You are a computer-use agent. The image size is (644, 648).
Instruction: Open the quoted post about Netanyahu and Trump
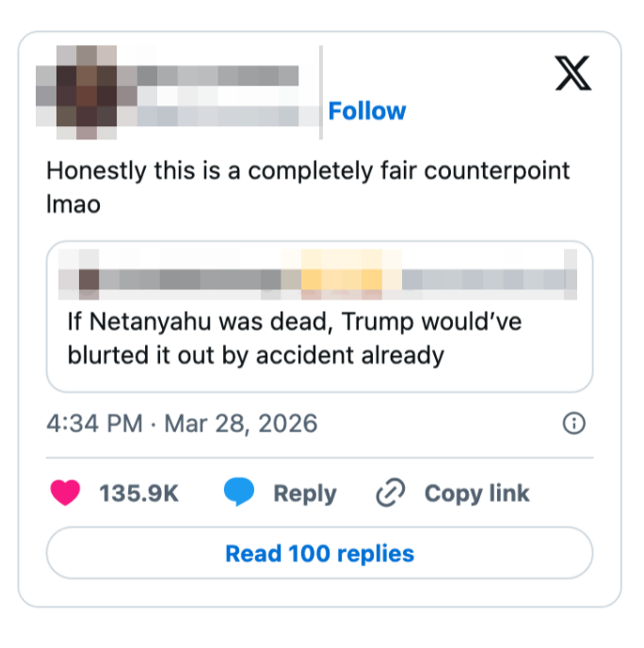319,339
